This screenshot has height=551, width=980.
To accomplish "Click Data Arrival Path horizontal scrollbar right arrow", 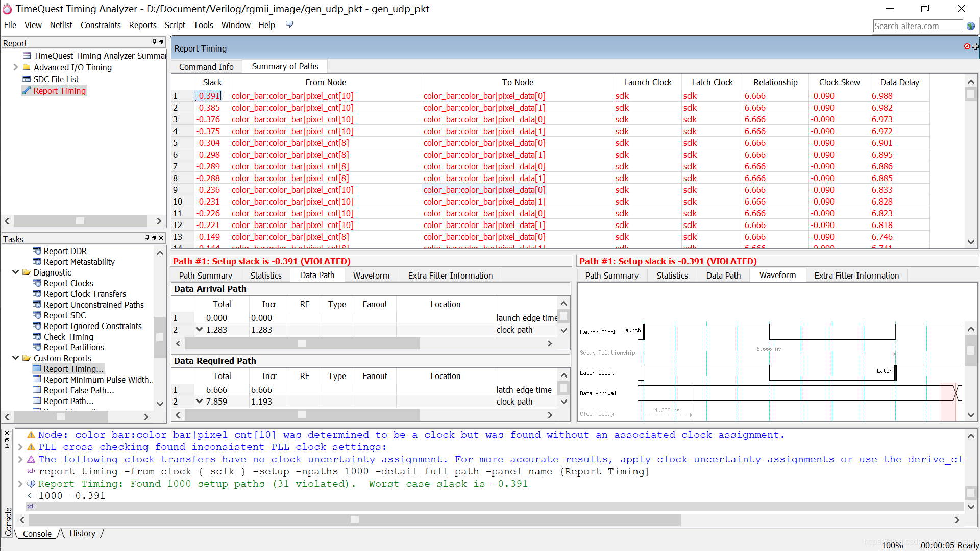I will (550, 343).
